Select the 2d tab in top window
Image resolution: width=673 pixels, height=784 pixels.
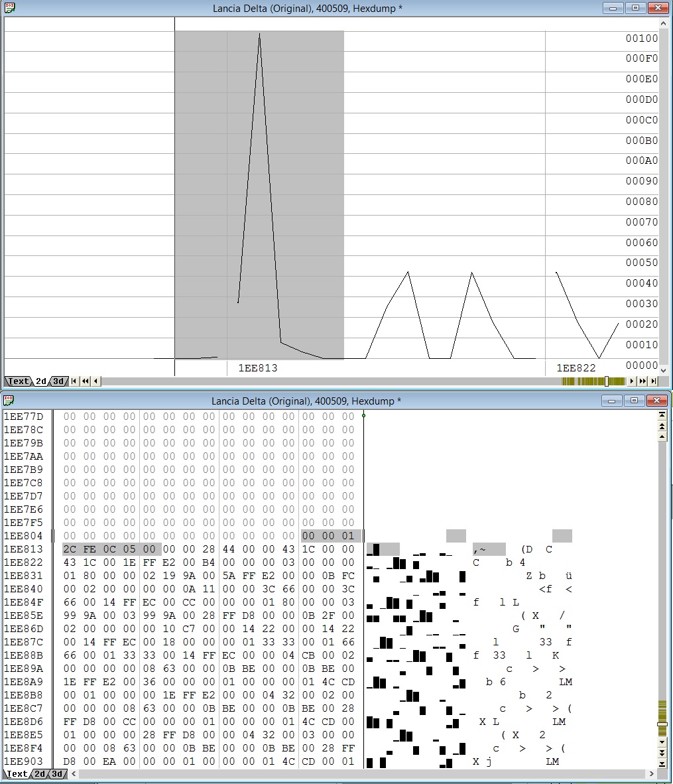click(41, 381)
